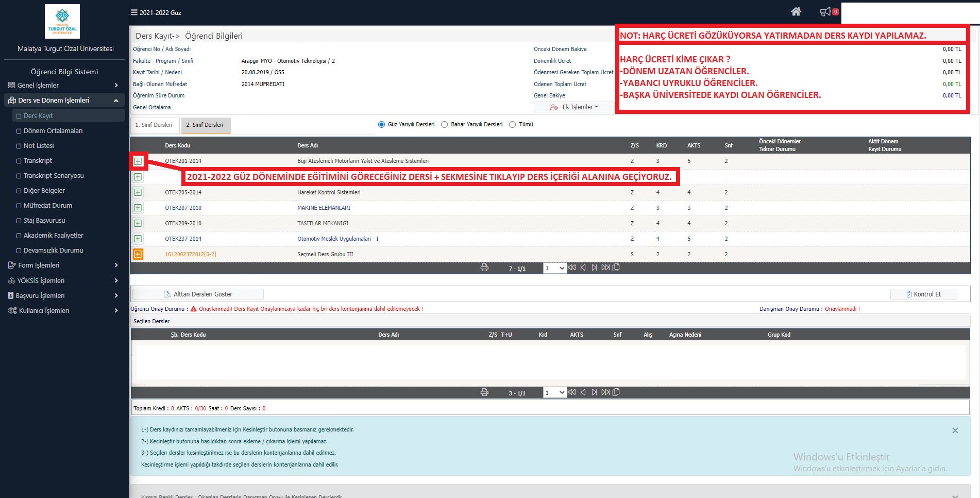
Task: Click plus icon for TASITLAR MEKANIGI row
Action: coord(138,223)
